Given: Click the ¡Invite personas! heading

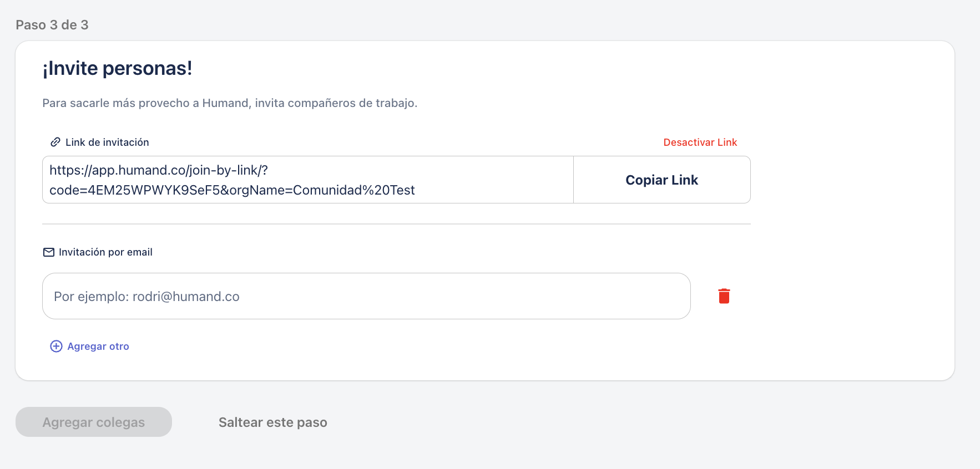Looking at the screenshot, I should (118, 68).
